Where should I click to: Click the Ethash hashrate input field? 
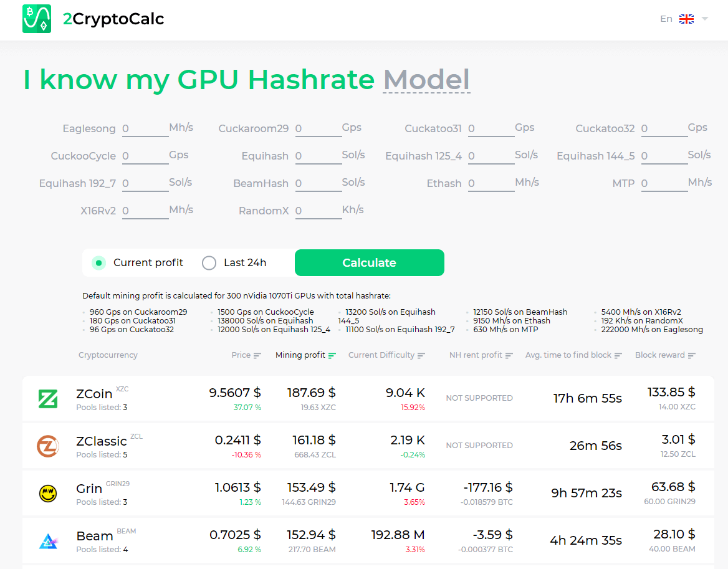491,183
